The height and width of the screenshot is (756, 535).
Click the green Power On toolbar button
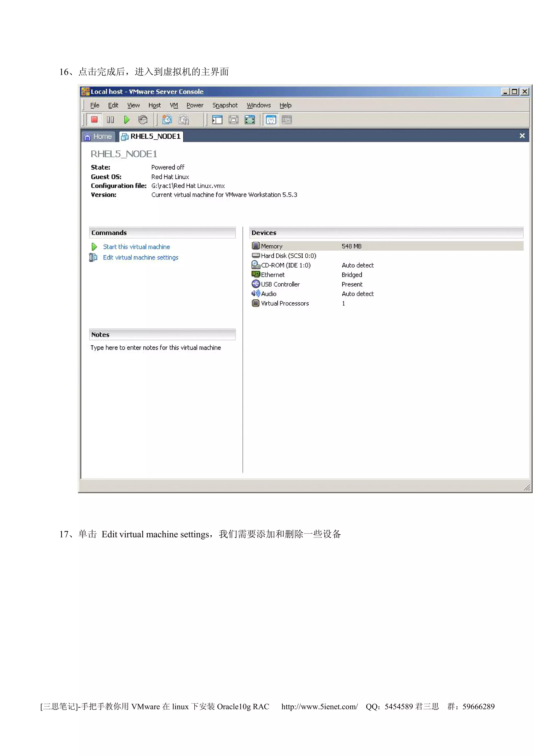tap(126, 120)
